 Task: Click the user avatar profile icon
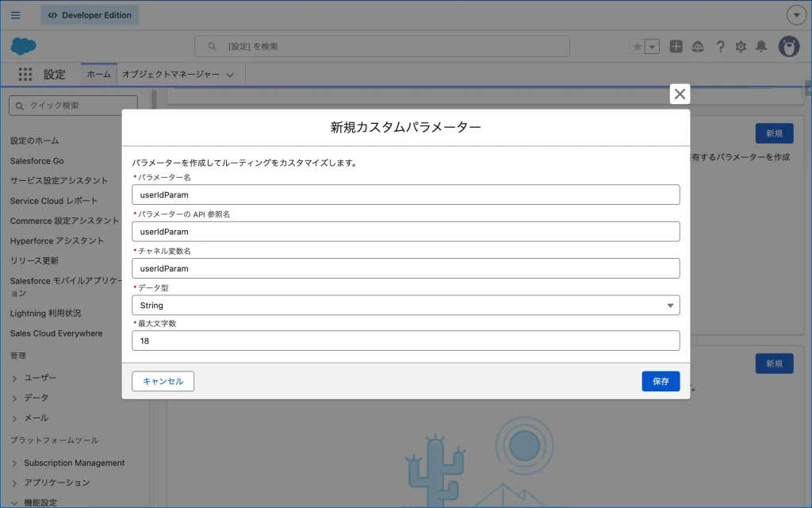788,47
